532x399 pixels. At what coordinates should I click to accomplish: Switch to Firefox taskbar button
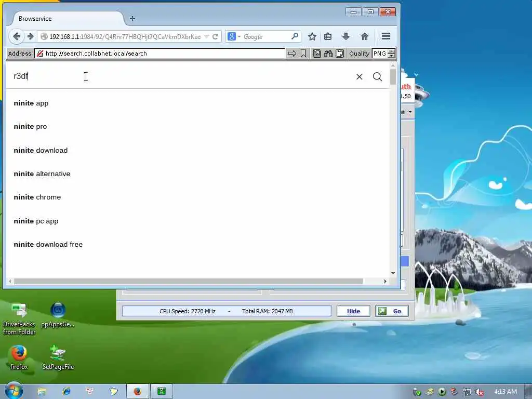pyautogui.click(x=137, y=392)
